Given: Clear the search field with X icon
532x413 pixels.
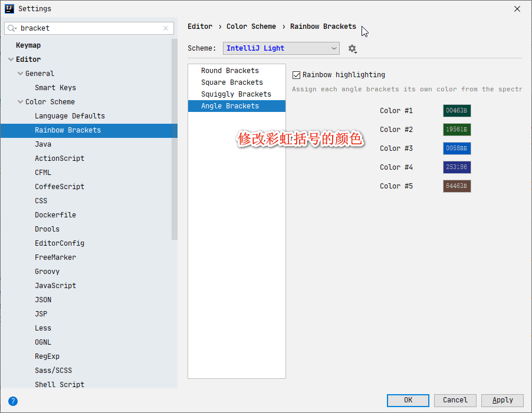Looking at the screenshot, I should [x=166, y=28].
